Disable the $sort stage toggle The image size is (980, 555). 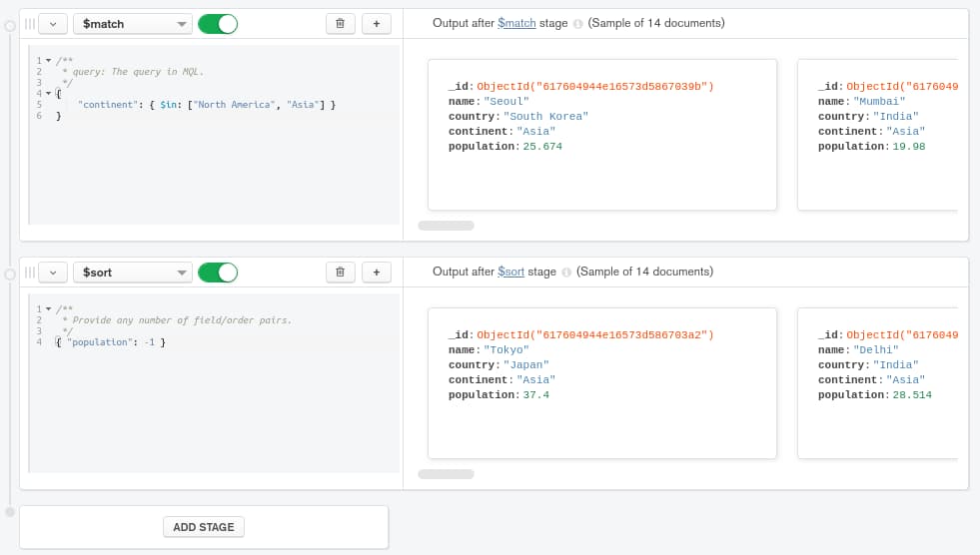(218, 273)
